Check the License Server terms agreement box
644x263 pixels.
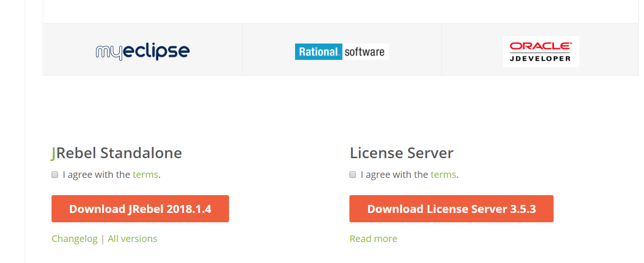(x=353, y=175)
